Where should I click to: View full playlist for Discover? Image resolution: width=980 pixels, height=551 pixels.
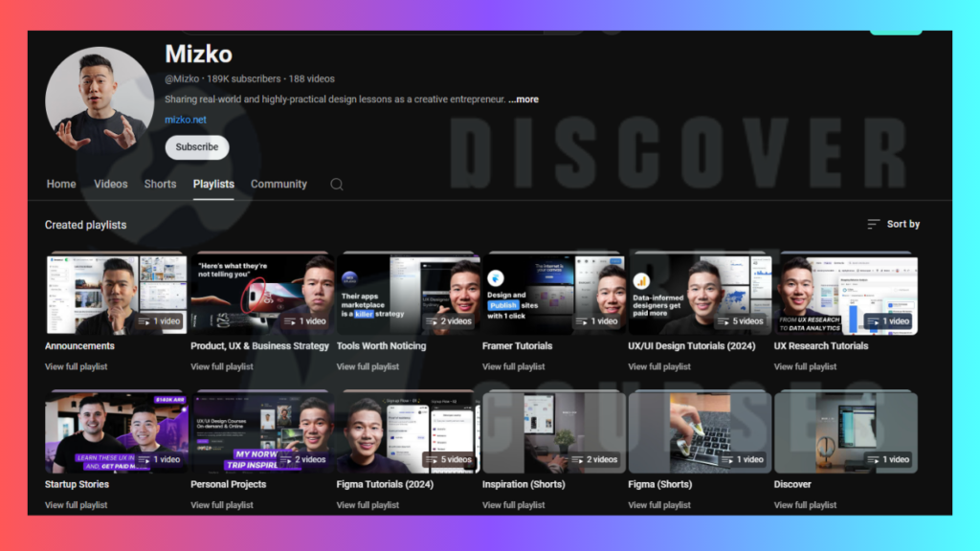pos(806,505)
